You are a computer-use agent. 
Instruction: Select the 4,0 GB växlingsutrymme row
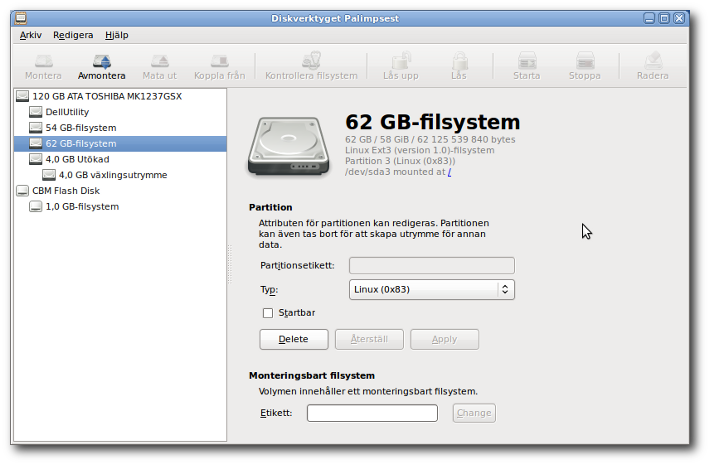(x=120, y=175)
